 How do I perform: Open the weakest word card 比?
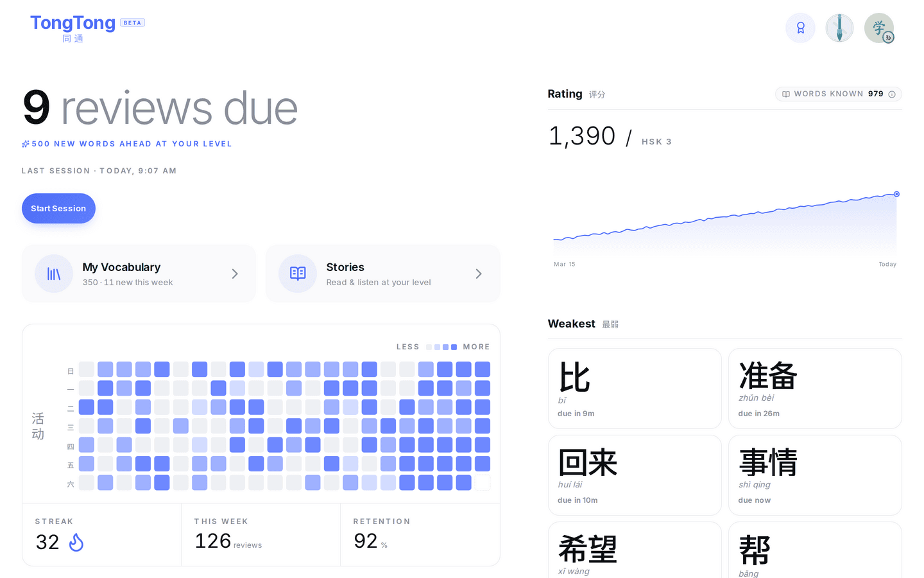pos(635,389)
